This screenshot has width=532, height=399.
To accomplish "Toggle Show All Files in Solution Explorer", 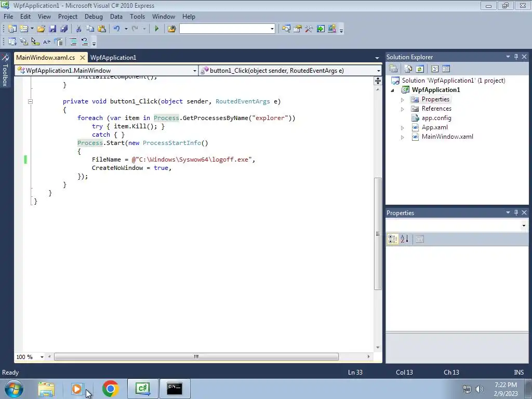I will 408,69.
